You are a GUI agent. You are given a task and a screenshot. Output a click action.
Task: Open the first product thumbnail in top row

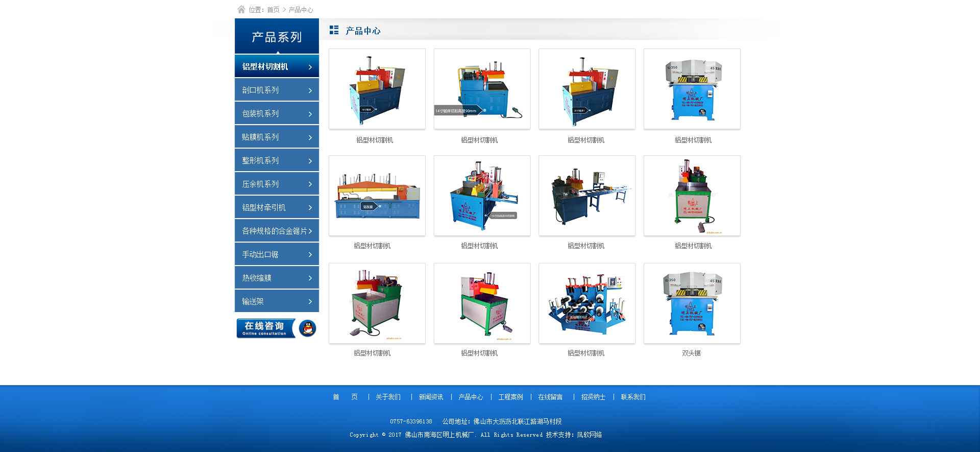(x=377, y=89)
